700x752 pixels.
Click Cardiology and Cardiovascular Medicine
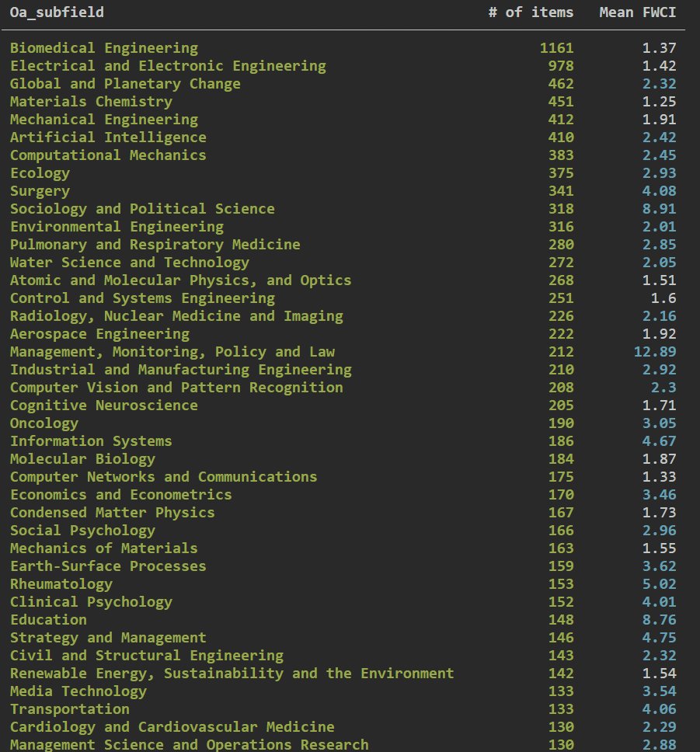[x=172, y=726]
